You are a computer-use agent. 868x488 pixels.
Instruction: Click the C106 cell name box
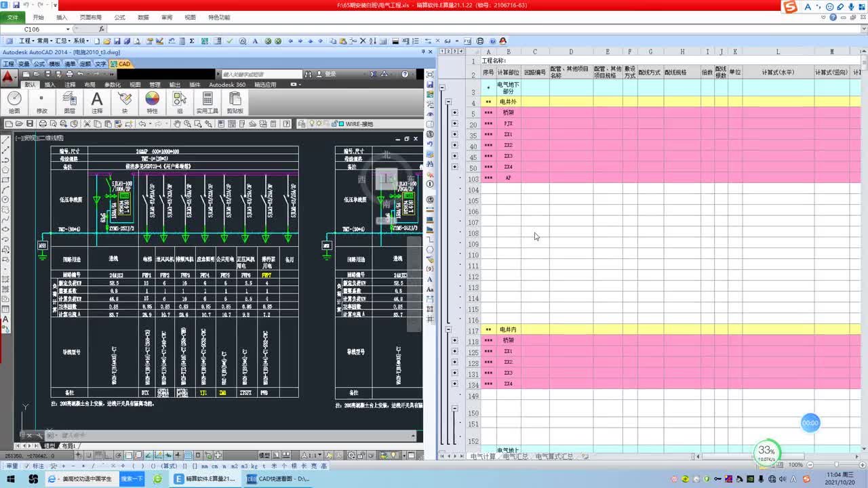pyautogui.click(x=34, y=29)
